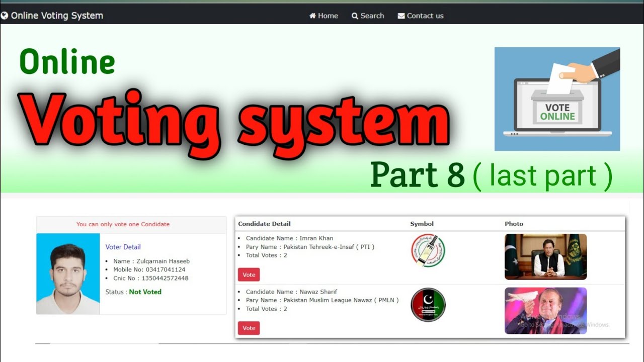Click the Vote Online laptop illustration
Screen dimensions: 644x362
click(x=557, y=99)
